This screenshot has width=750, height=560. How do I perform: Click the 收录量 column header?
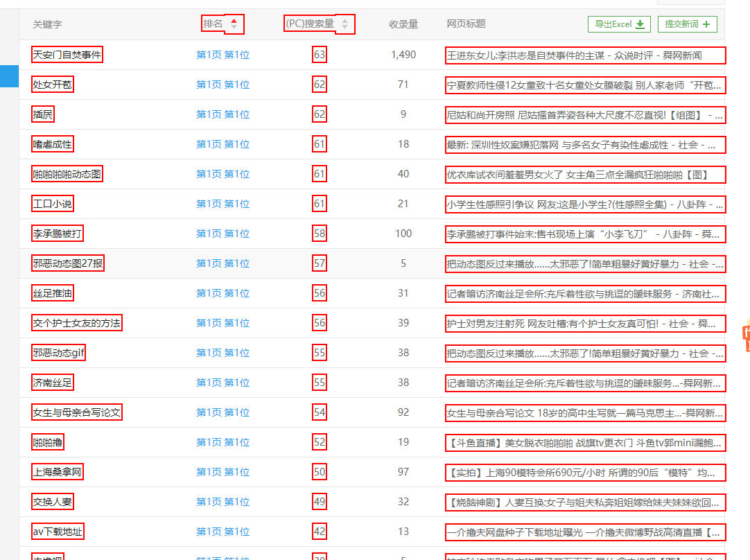pos(403,24)
